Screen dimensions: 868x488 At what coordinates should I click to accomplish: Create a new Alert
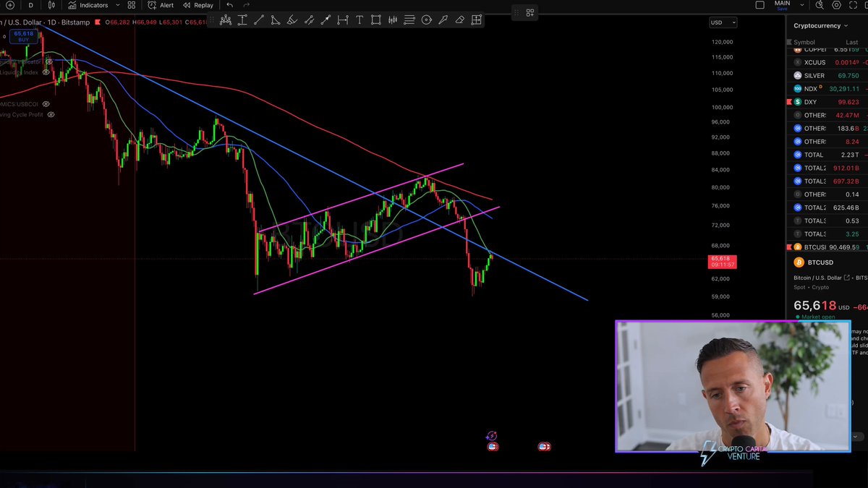pos(161,5)
